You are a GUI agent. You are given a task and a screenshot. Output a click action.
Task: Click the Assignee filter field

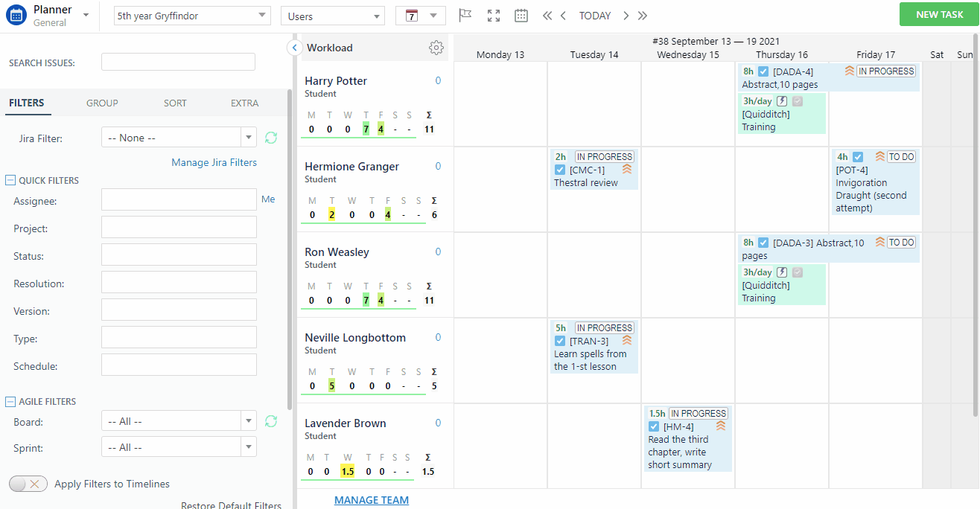(179, 199)
